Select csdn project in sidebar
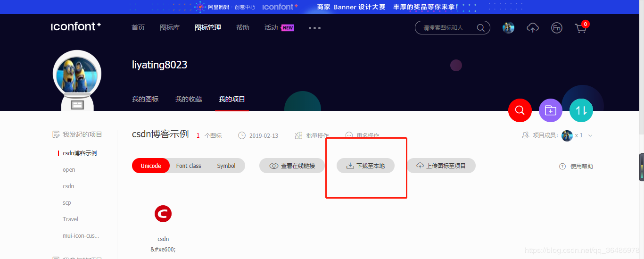Screen dimensions: 644x259 click(68, 186)
